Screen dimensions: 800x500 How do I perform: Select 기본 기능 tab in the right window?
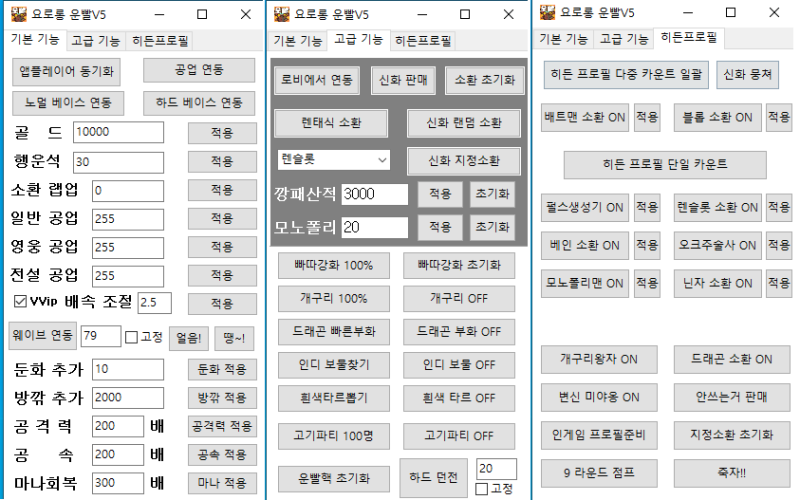(x=564, y=39)
